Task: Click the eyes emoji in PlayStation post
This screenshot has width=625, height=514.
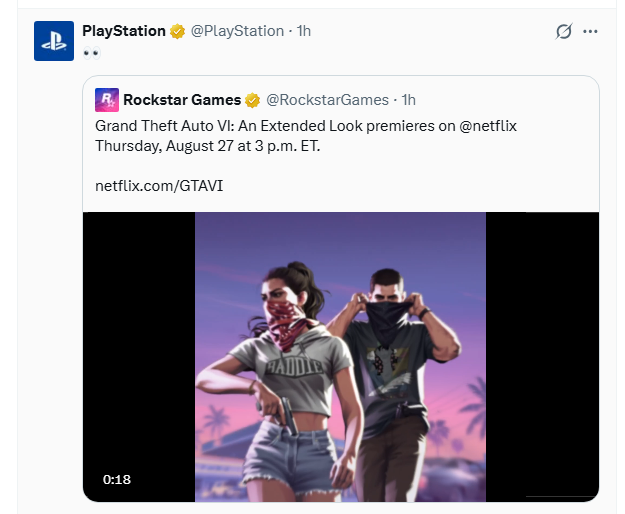Action: tap(92, 53)
